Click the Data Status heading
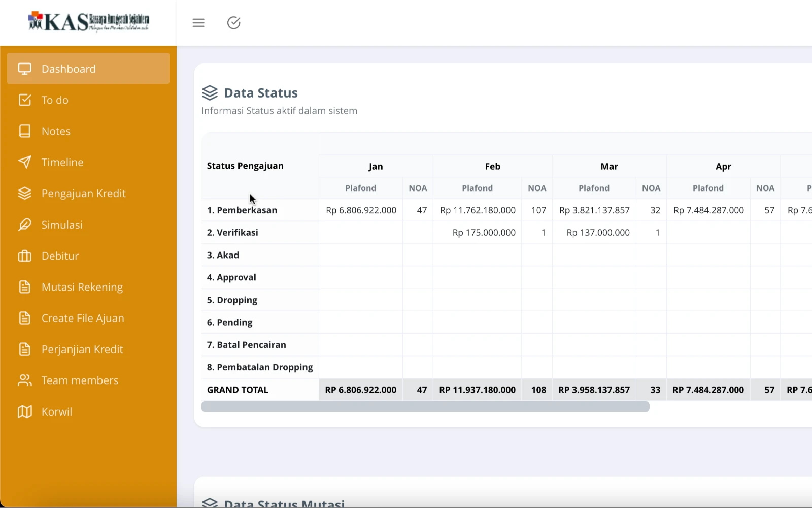 pos(261,93)
